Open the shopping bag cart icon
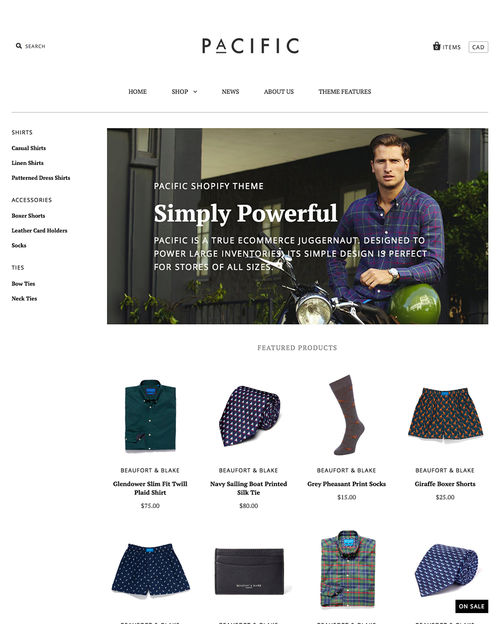The height and width of the screenshot is (624, 500). (437, 46)
